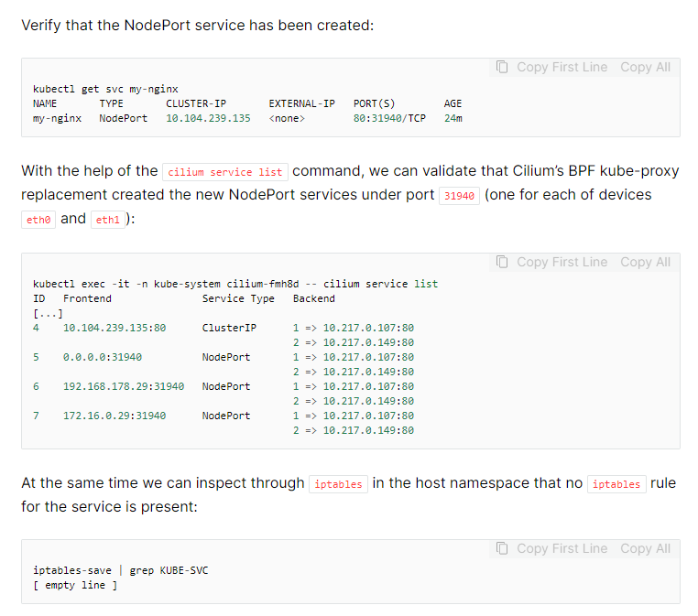The height and width of the screenshot is (616, 698).
Task: Click 'kubectl get svc my-nginx' command line
Action: tap(105, 89)
